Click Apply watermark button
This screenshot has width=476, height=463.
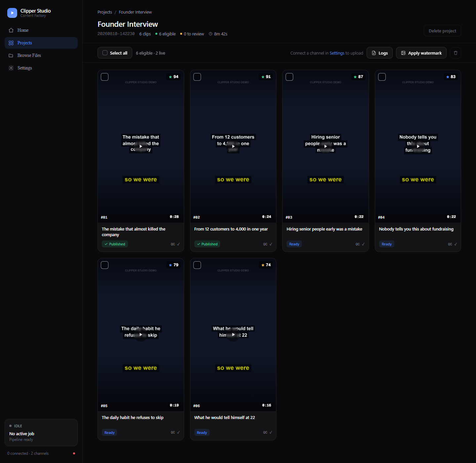click(421, 53)
